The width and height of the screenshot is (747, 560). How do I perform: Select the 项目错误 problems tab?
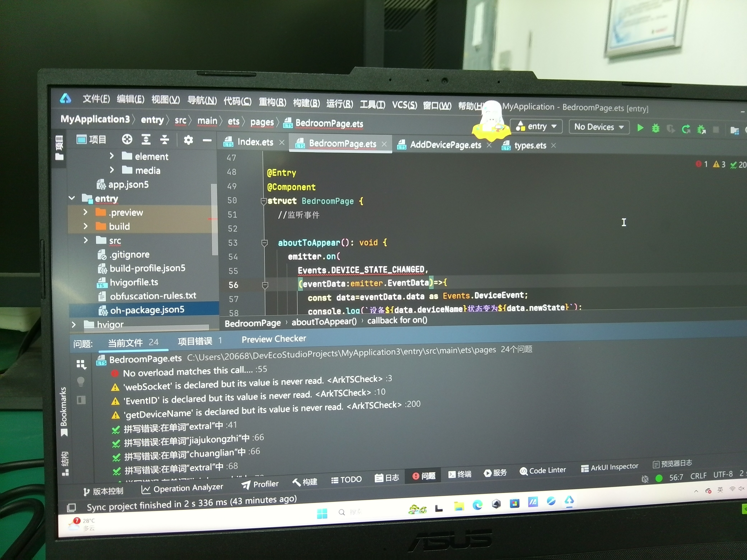tap(200, 341)
